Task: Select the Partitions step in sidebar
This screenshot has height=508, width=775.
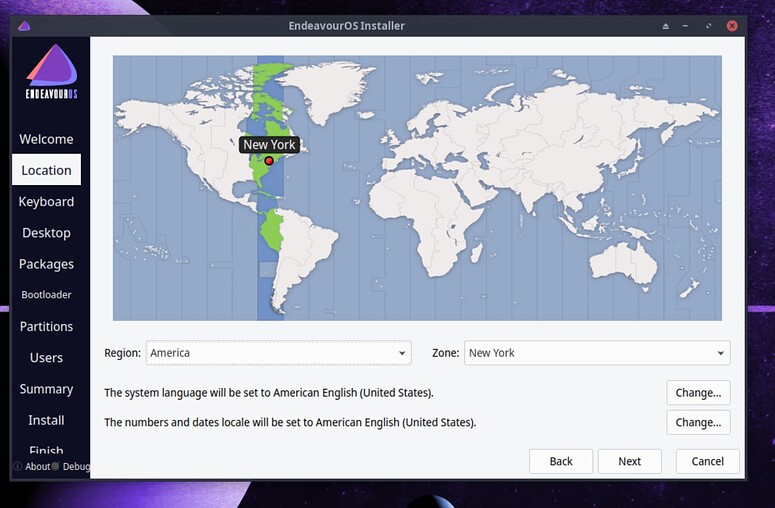Action: click(x=46, y=327)
